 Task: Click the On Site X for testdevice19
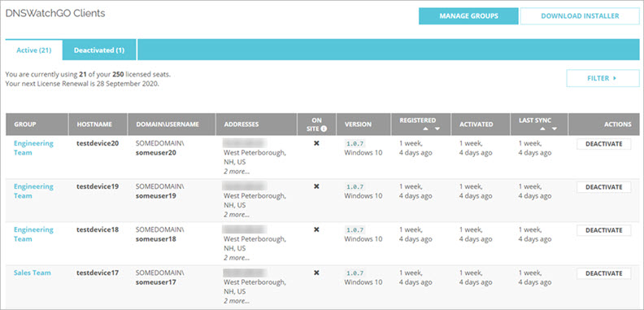click(316, 186)
